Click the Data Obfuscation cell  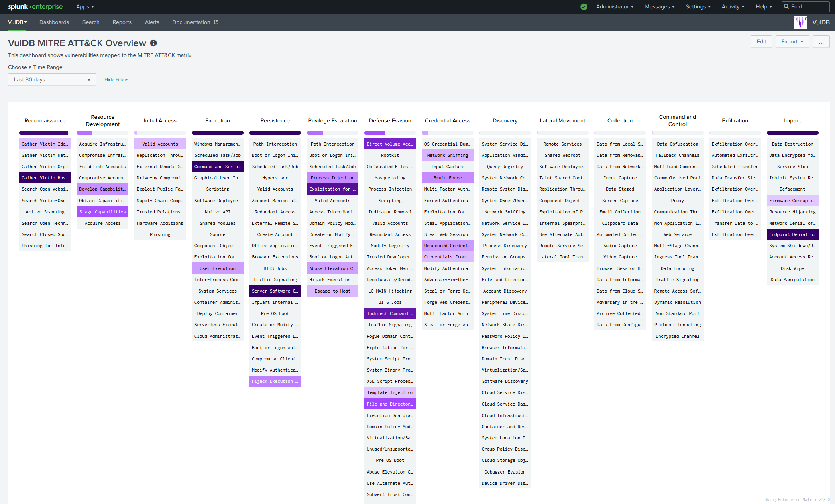pyautogui.click(x=678, y=144)
